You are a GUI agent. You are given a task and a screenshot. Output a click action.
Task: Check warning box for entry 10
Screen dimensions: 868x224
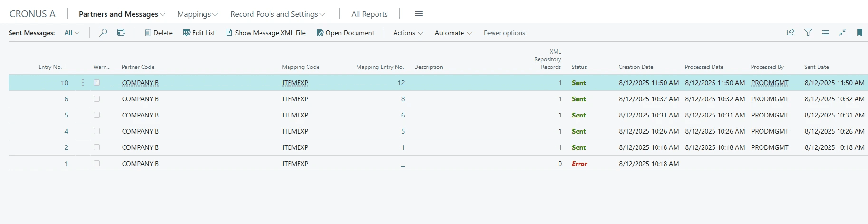tap(97, 83)
